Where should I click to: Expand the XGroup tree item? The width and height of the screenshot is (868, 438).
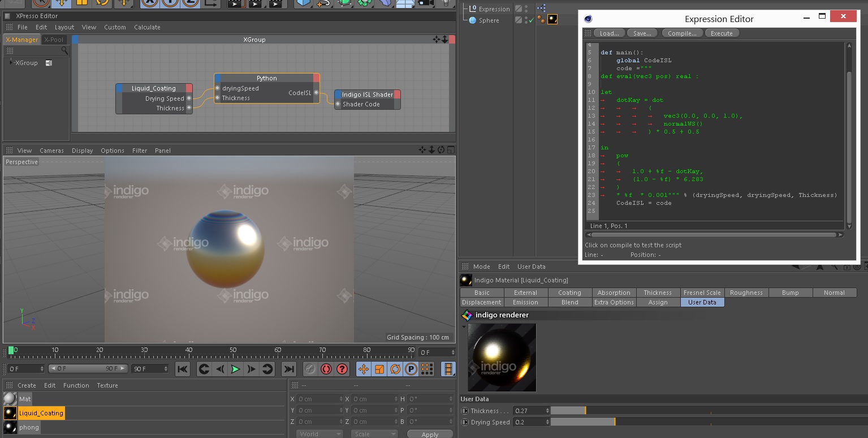11,62
